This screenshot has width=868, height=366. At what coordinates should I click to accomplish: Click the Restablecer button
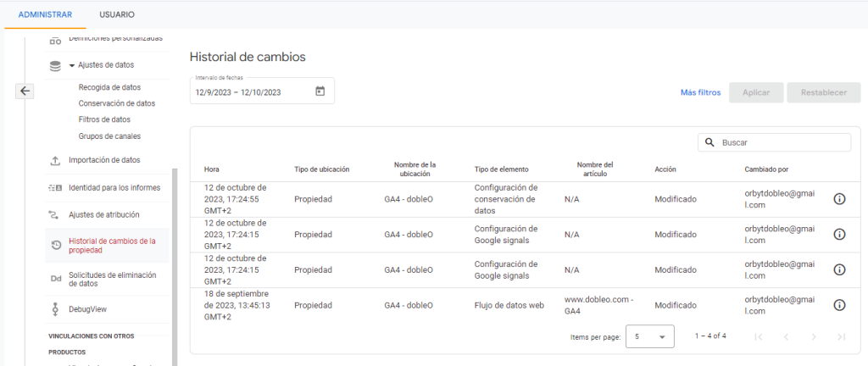coord(817,92)
